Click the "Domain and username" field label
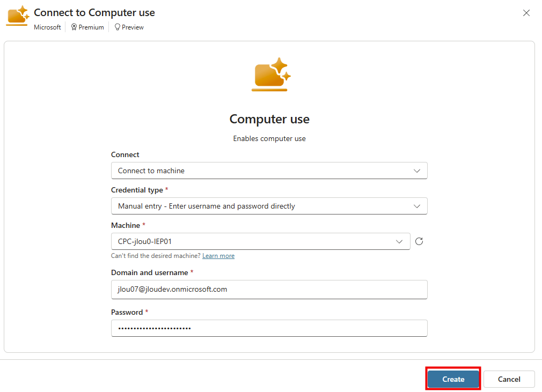 click(149, 272)
